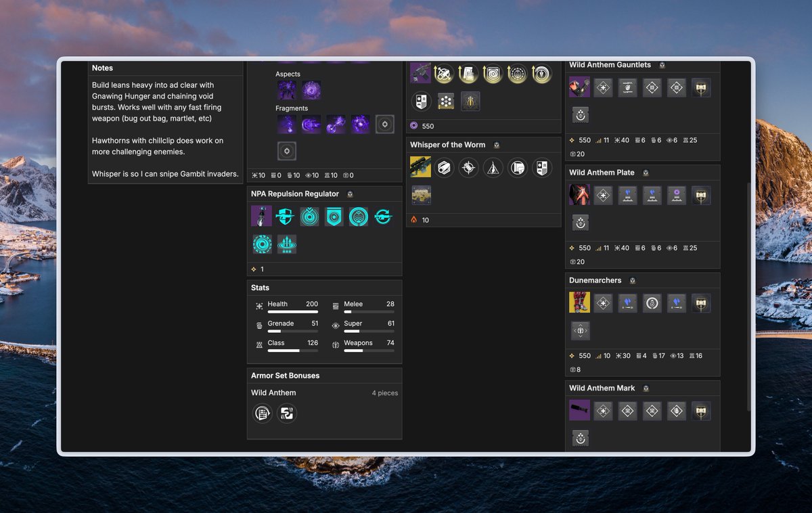Click the first mod slot on Wild Anthem Mark

click(x=604, y=410)
